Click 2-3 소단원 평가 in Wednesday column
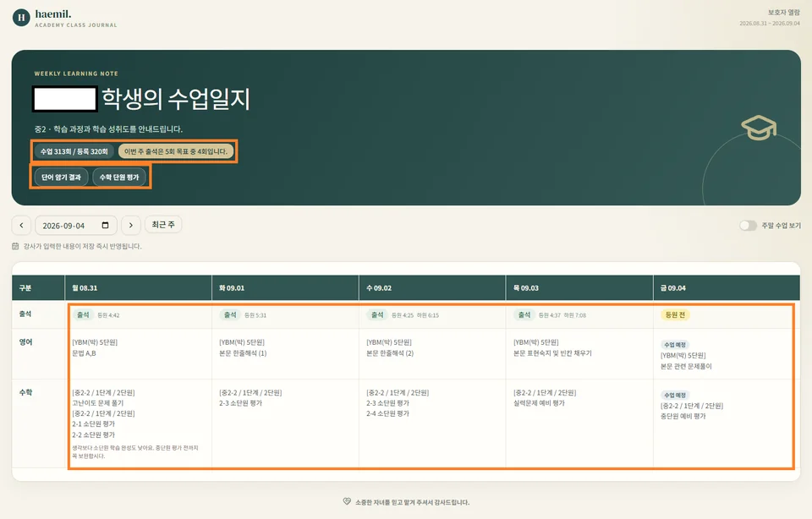The width and height of the screenshot is (812, 519). pyautogui.click(x=388, y=402)
